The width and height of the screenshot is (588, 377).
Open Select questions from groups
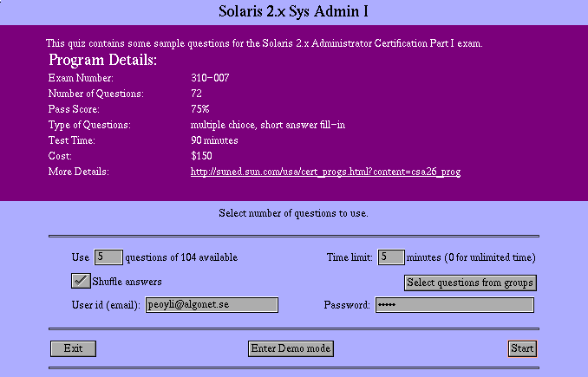pyautogui.click(x=470, y=283)
